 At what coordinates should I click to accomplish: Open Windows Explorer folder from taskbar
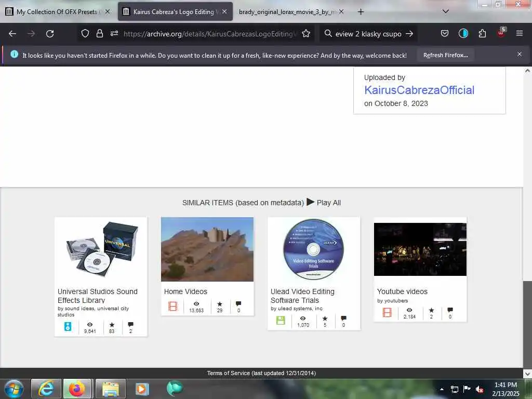click(111, 389)
